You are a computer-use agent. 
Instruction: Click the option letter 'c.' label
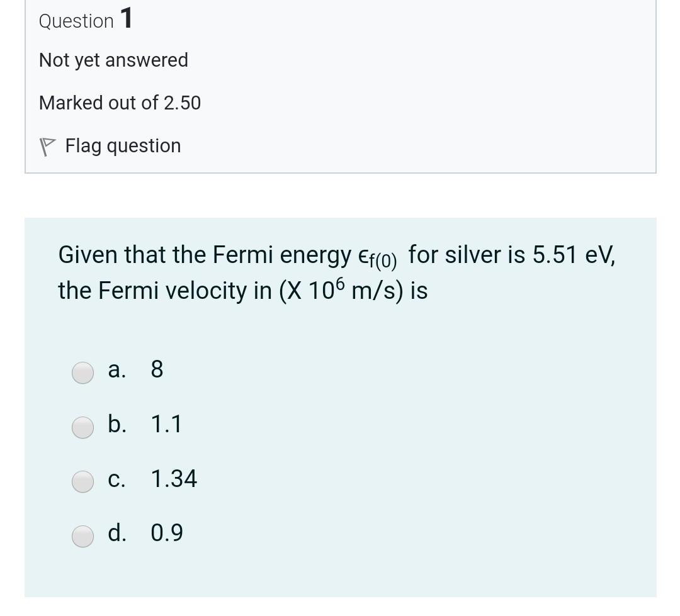click(116, 479)
